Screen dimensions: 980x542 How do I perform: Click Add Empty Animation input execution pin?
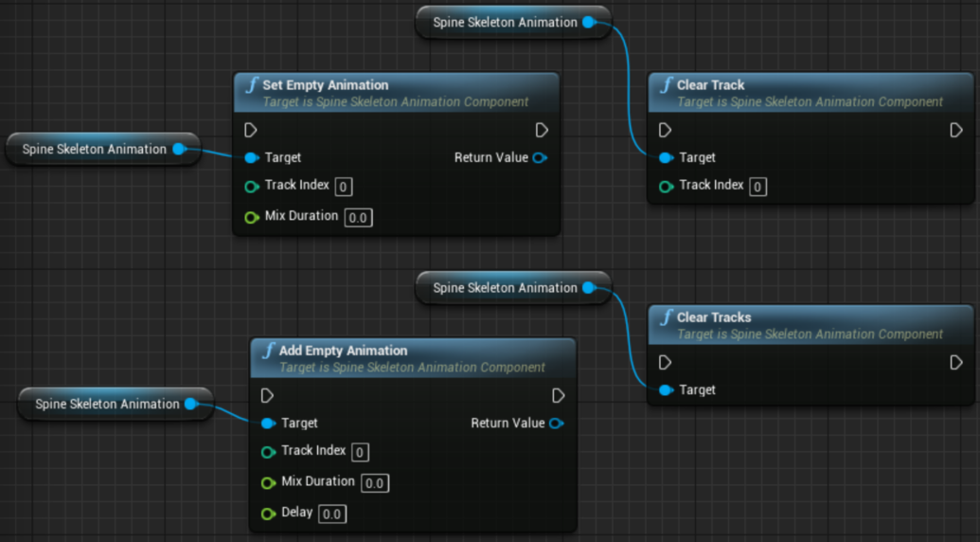click(267, 395)
